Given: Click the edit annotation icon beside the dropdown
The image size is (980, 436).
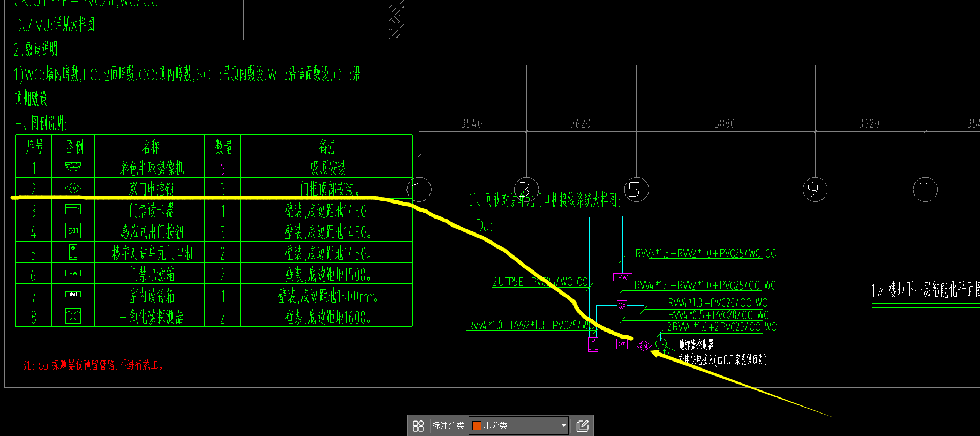Looking at the screenshot, I should [x=583, y=426].
